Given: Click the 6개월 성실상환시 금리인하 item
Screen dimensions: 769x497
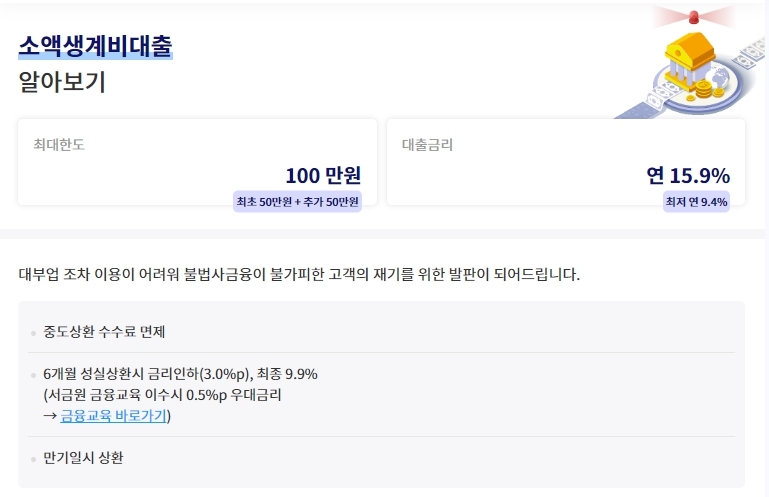Looking at the screenshot, I should [x=180, y=374].
